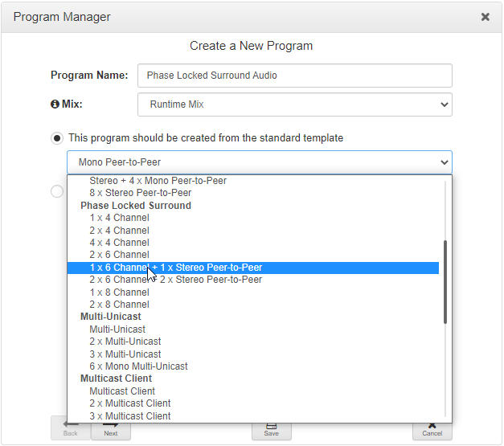The width and height of the screenshot is (504, 446).
Task: Collapse the Mono Peer-to-Peer template dropdown
Action: 259,162
